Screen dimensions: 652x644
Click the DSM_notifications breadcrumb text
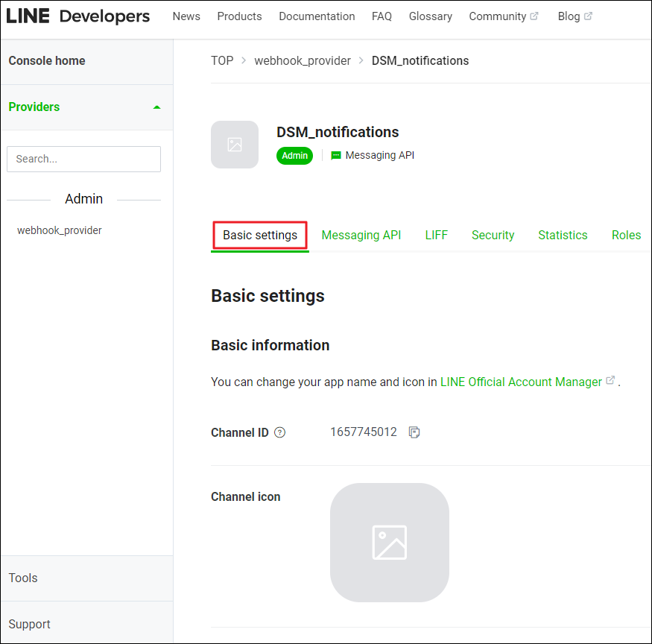[420, 60]
